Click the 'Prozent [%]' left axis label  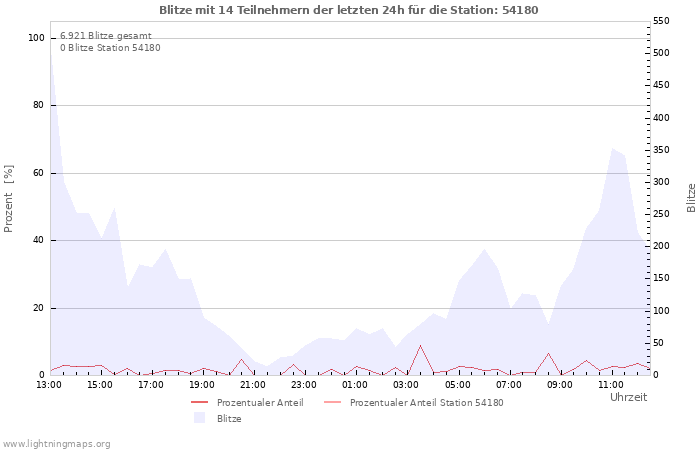point(9,198)
